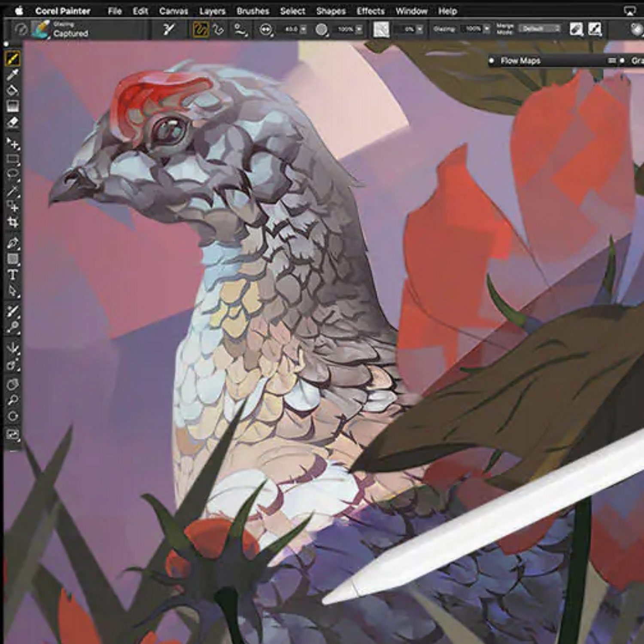Screen dimensions: 644x644
Task: Enable Straight Line Strokes mode
Action: pyautogui.click(x=219, y=29)
